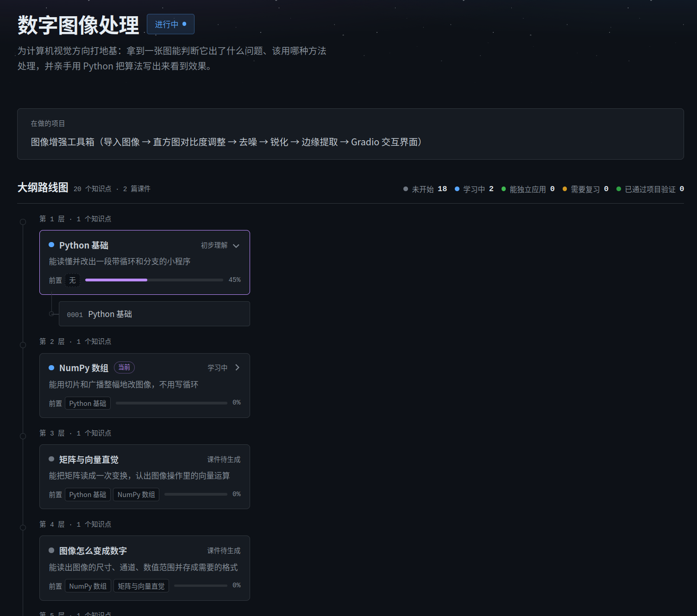Click the 进行中 status badge
697x616 pixels.
[x=170, y=24]
